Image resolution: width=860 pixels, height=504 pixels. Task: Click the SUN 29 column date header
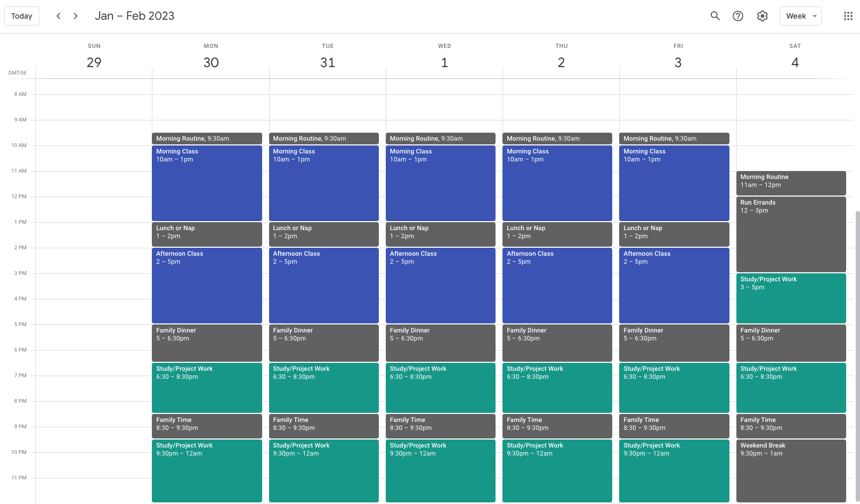[94, 56]
